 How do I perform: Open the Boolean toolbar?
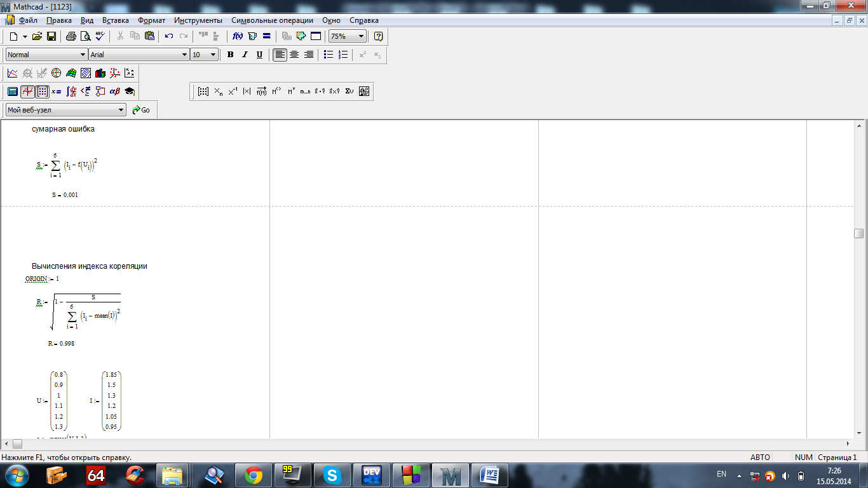click(x=86, y=91)
